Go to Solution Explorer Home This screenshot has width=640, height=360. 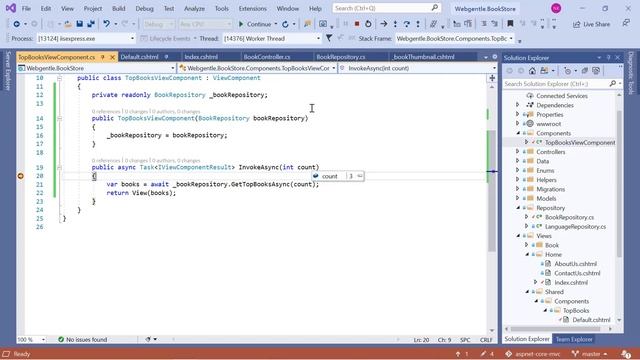pyautogui.click(x=532, y=71)
